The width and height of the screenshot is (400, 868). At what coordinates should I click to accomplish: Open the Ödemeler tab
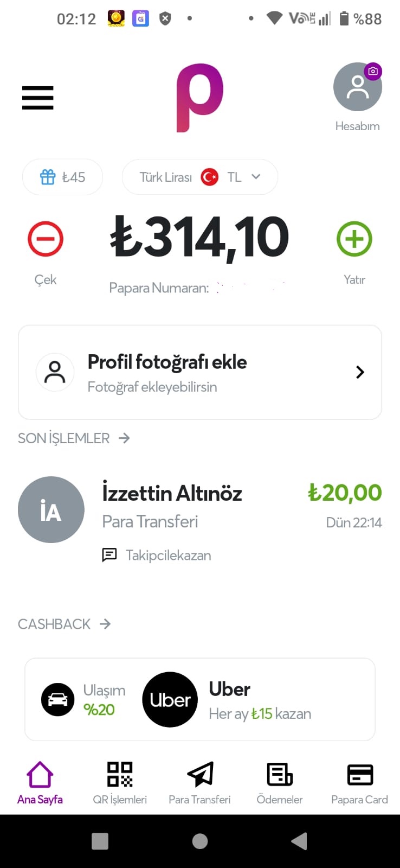click(x=280, y=783)
